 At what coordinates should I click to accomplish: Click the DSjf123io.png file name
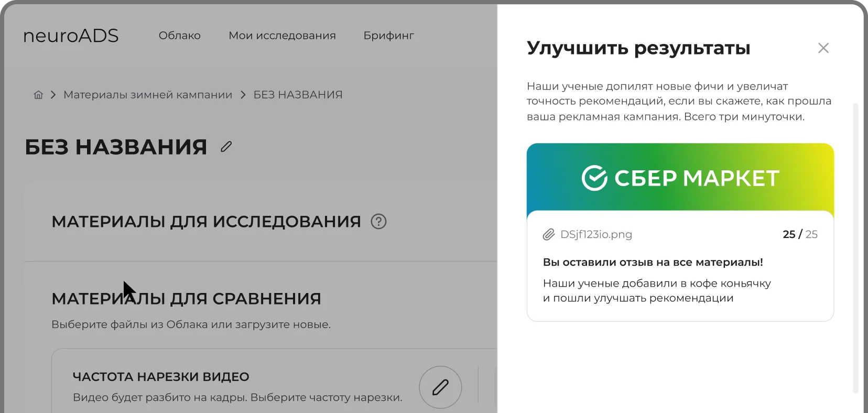click(x=596, y=234)
